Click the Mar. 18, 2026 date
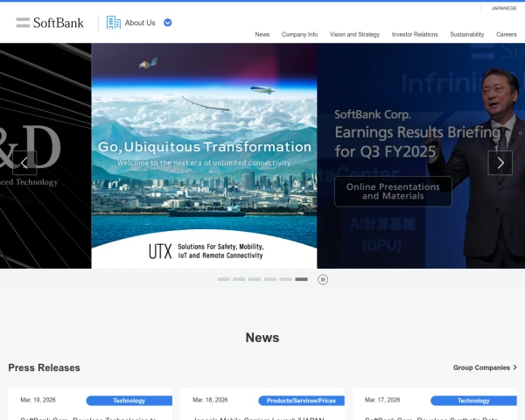This screenshot has height=420, width=525. pos(210,400)
